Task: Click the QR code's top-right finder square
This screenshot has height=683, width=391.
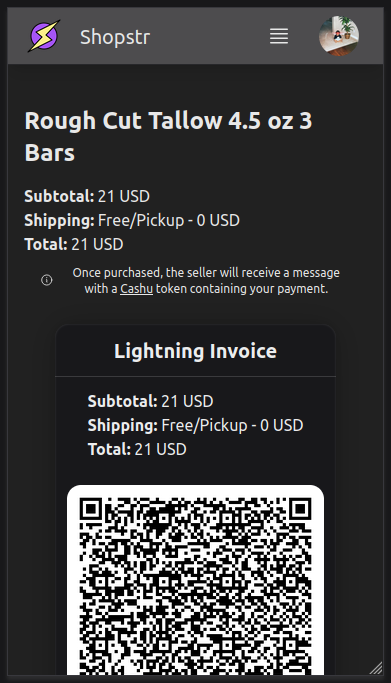Action: 301,509
